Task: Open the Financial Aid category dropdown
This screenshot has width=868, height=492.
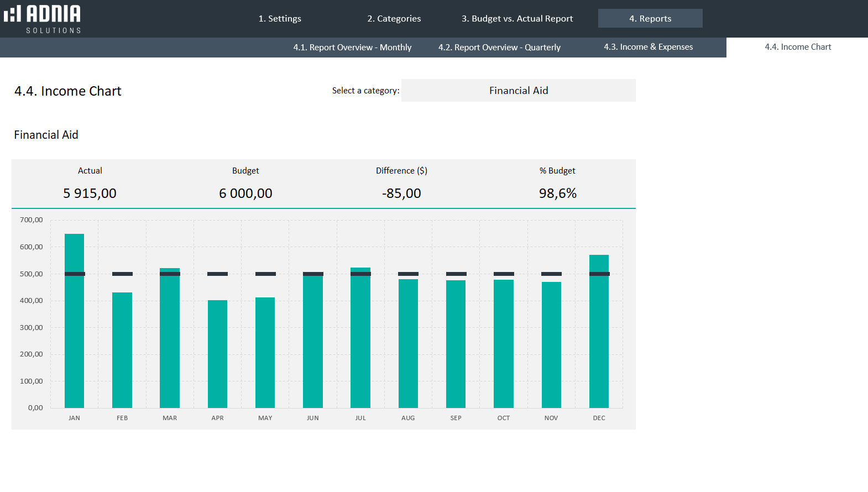Action: [x=518, y=91]
